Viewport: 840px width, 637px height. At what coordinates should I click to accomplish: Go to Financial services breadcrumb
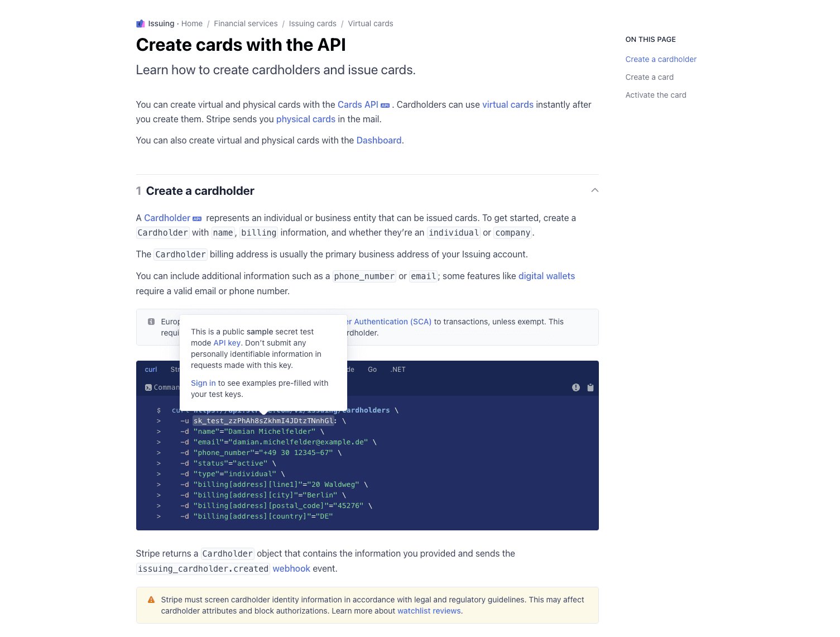(246, 23)
